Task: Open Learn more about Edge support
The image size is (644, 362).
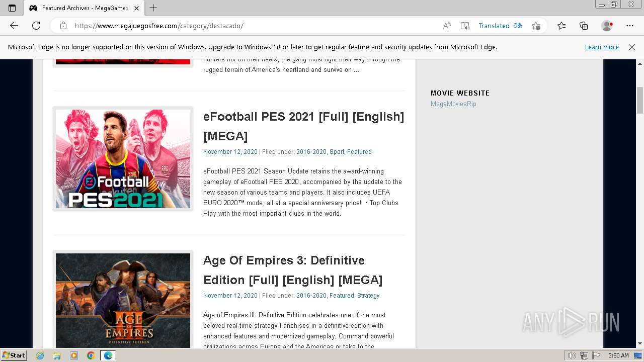Action: [602, 47]
